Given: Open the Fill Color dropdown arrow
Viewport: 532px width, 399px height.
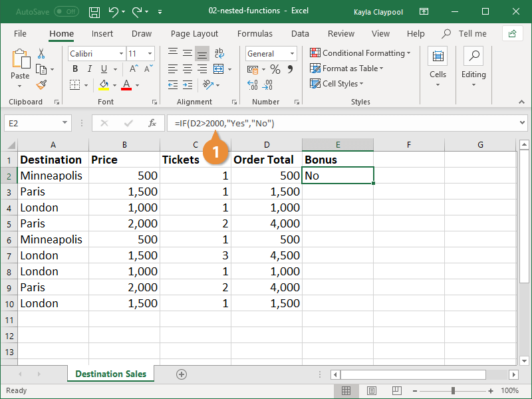Looking at the screenshot, I should 113,84.
